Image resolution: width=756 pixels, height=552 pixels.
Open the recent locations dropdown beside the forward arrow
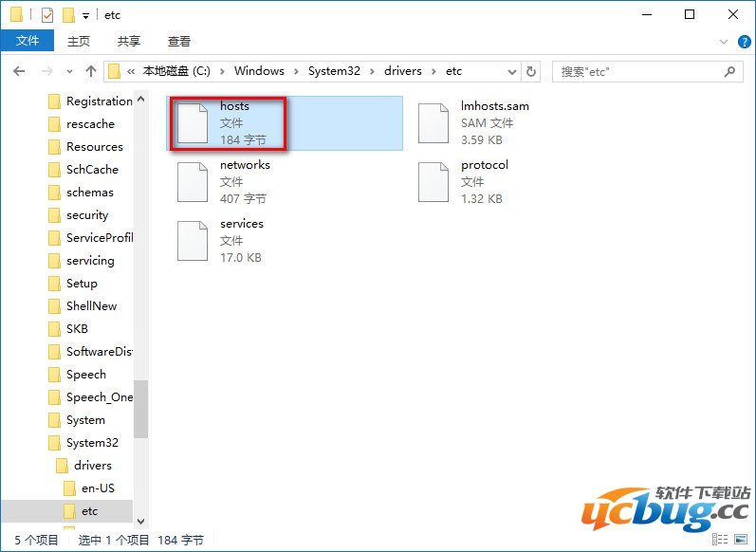(69, 71)
